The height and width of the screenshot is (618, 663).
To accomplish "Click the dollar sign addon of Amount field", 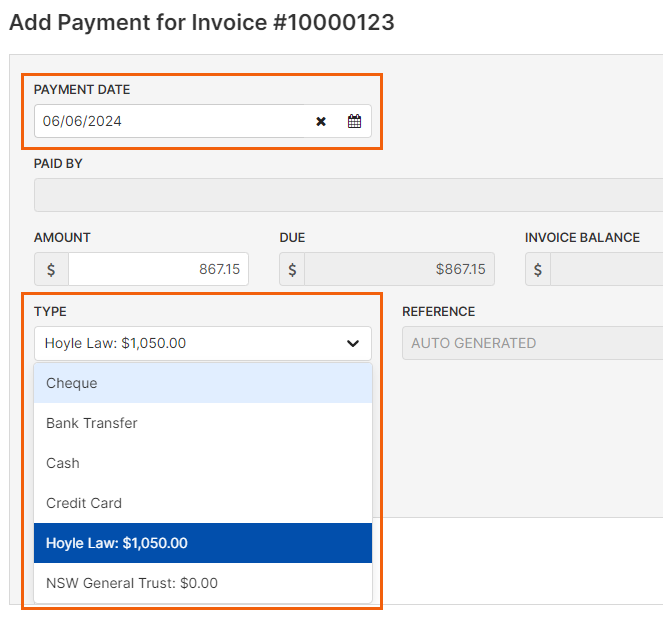I will pyautogui.click(x=51, y=269).
